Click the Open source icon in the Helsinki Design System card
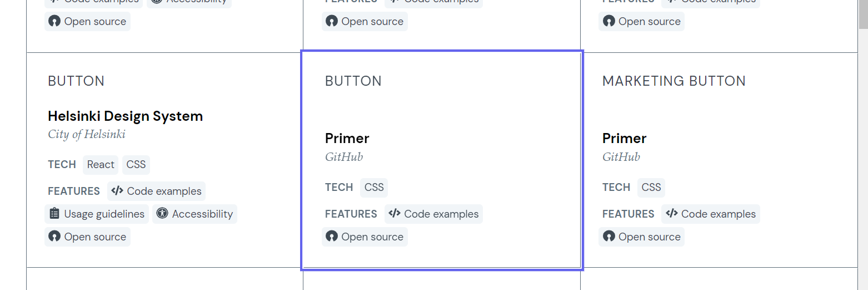 pyautogui.click(x=54, y=237)
